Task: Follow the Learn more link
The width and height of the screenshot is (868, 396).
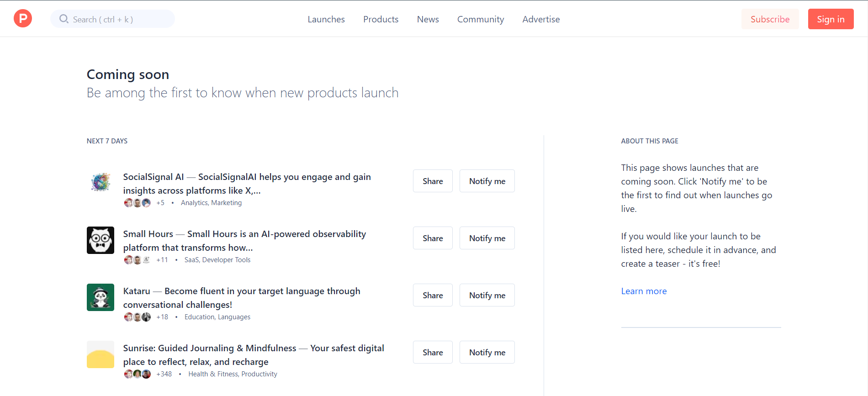Action: (644, 291)
